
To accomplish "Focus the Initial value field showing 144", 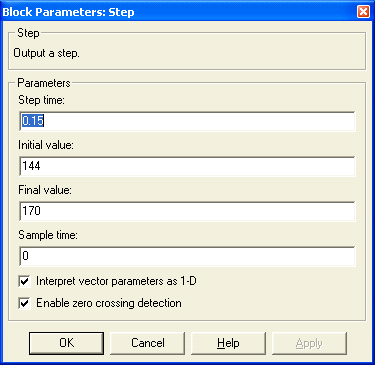I will pyautogui.click(x=187, y=166).
